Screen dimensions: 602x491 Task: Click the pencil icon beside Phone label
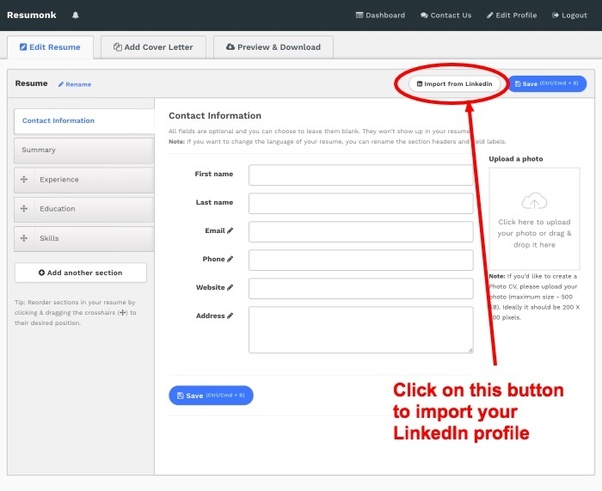coord(230,259)
